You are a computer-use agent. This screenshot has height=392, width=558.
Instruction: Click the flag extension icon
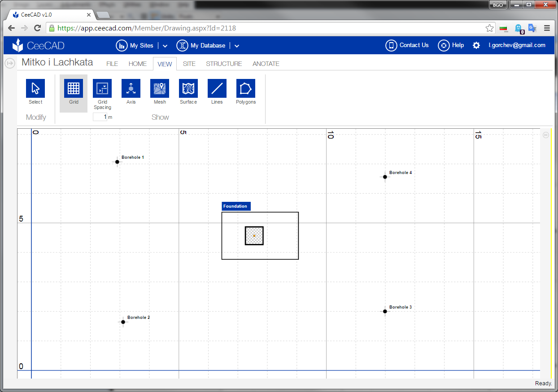[x=504, y=28]
